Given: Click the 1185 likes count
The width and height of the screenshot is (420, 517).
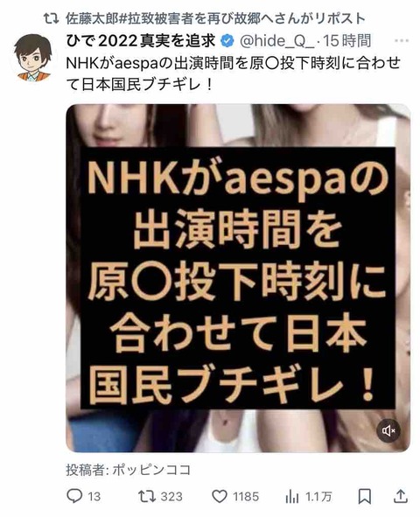Looking at the screenshot, I should point(246,496).
